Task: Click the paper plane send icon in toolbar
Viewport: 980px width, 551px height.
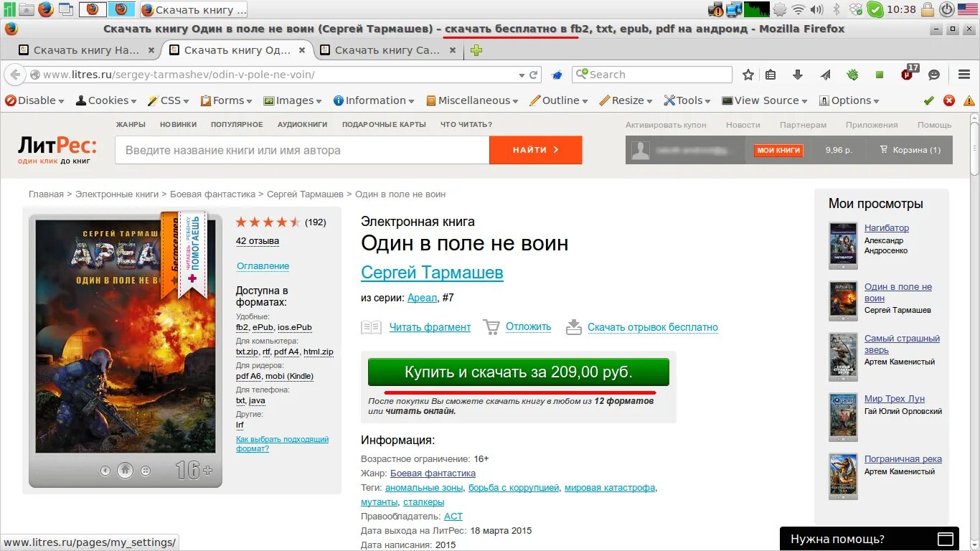Action: [x=825, y=75]
